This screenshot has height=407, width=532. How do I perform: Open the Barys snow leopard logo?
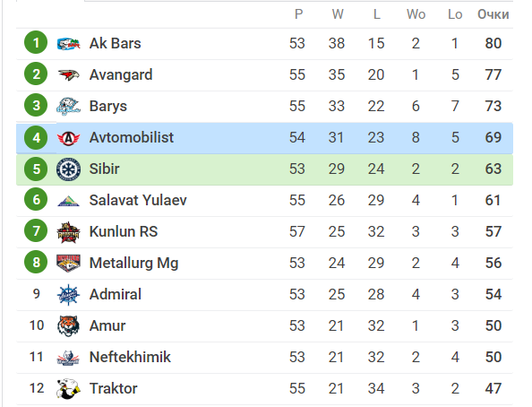[68, 106]
